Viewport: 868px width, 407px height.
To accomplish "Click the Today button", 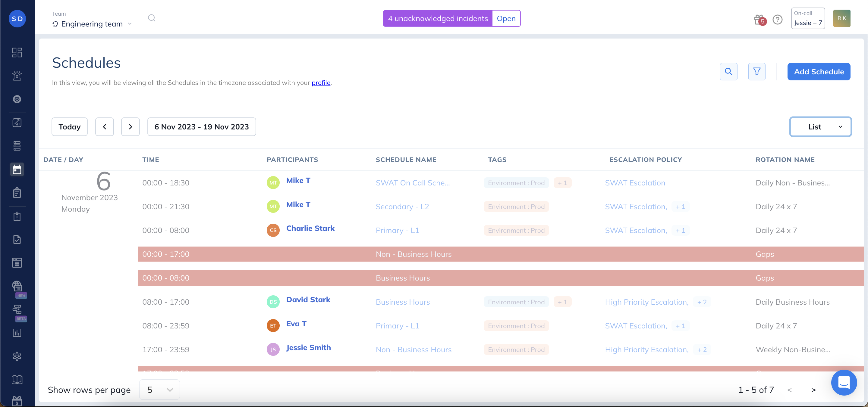I will [69, 127].
